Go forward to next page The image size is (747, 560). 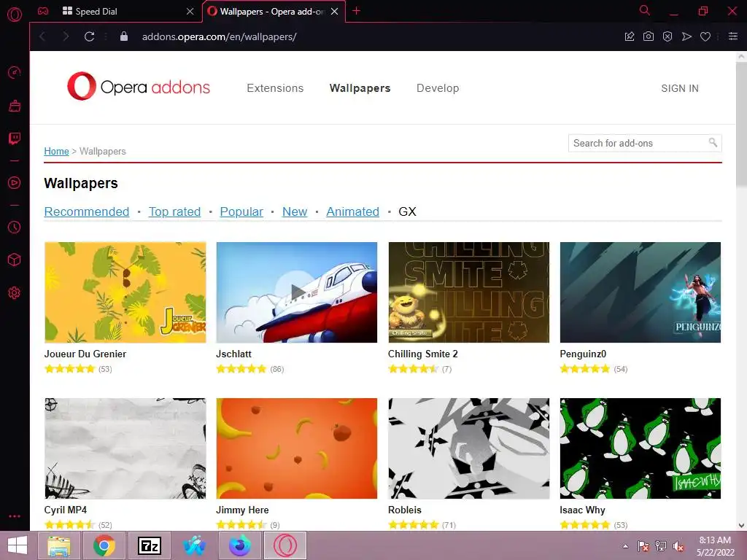[66, 36]
